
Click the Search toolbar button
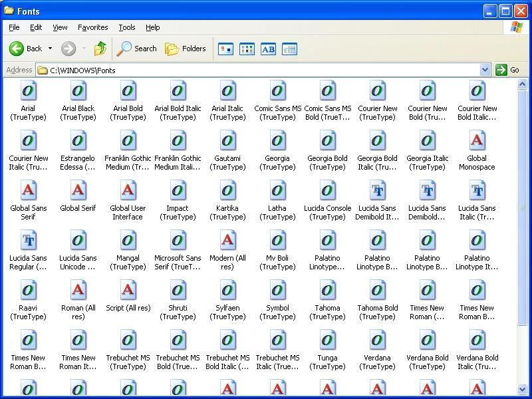coord(137,49)
